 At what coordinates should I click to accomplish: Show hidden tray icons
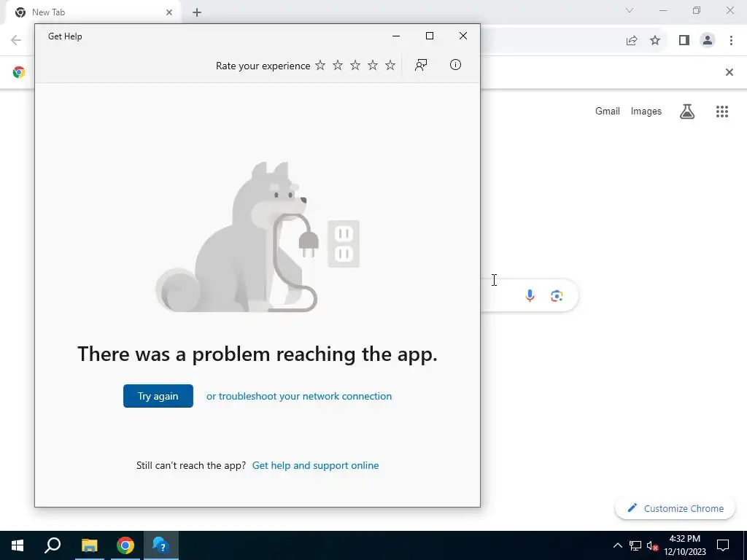coord(617,545)
